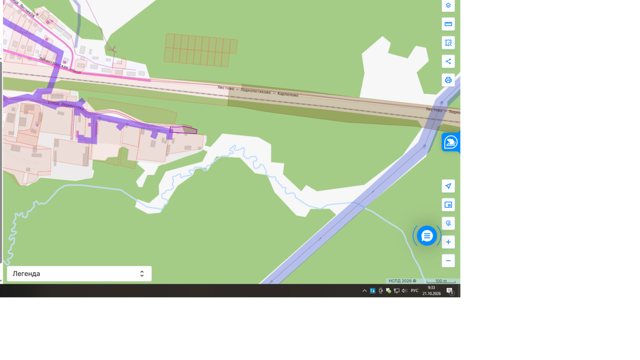Open the network status tray icon
The height and width of the screenshot is (360, 640).
point(396,291)
